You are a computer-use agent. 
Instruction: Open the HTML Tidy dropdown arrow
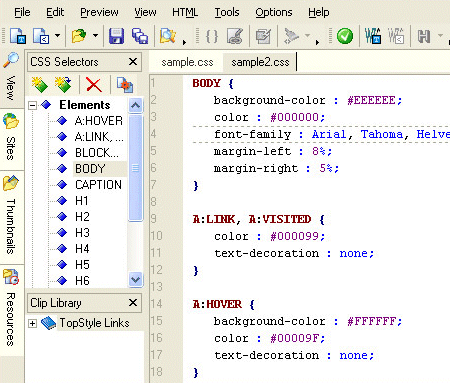[441, 35]
